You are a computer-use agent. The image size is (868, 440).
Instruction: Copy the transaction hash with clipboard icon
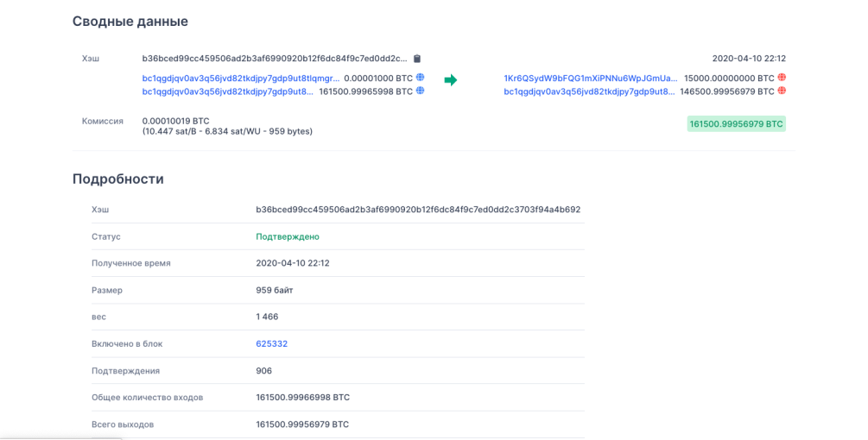pyautogui.click(x=417, y=59)
